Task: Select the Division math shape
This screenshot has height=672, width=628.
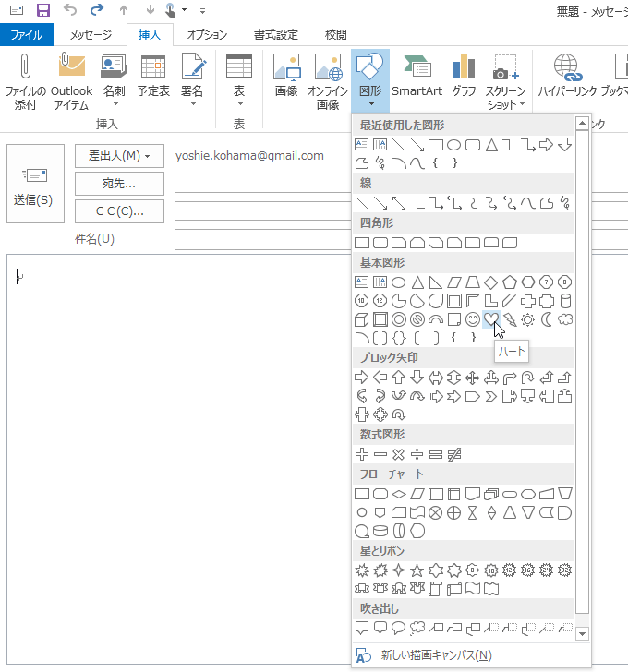Action: (x=417, y=454)
